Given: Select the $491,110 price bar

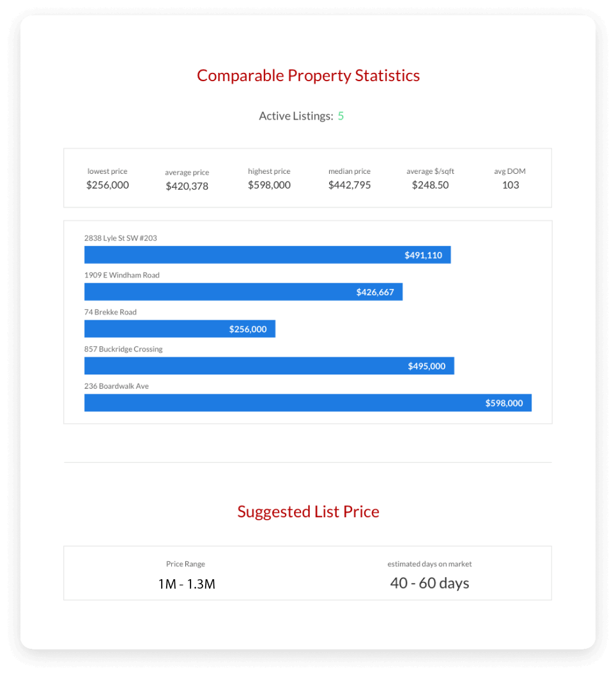Looking at the screenshot, I should tap(267, 255).
